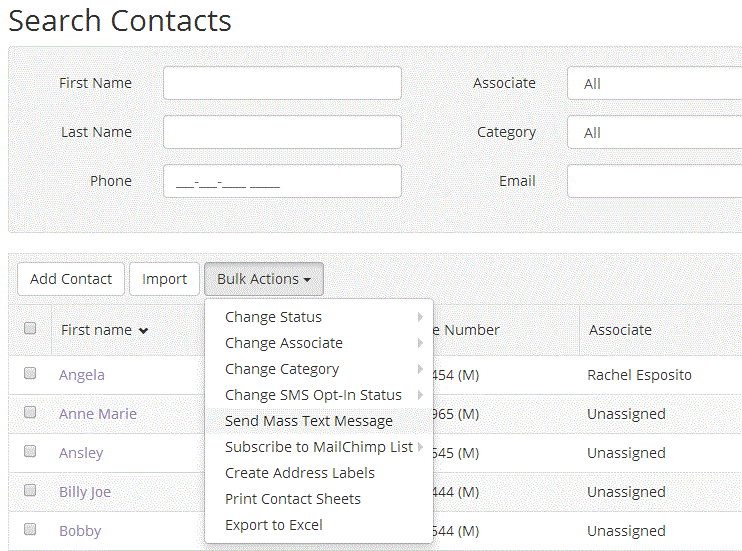Expand the Change Associate submenu arrow
742x551 pixels.
pos(420,343)
